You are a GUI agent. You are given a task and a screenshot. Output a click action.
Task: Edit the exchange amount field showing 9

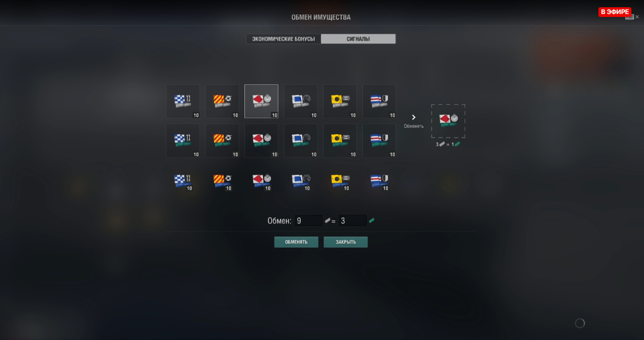tap(308, 220)
